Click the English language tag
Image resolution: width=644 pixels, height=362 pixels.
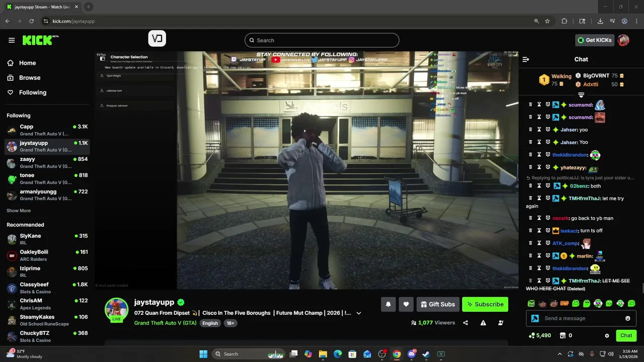[x=210, y=323]
